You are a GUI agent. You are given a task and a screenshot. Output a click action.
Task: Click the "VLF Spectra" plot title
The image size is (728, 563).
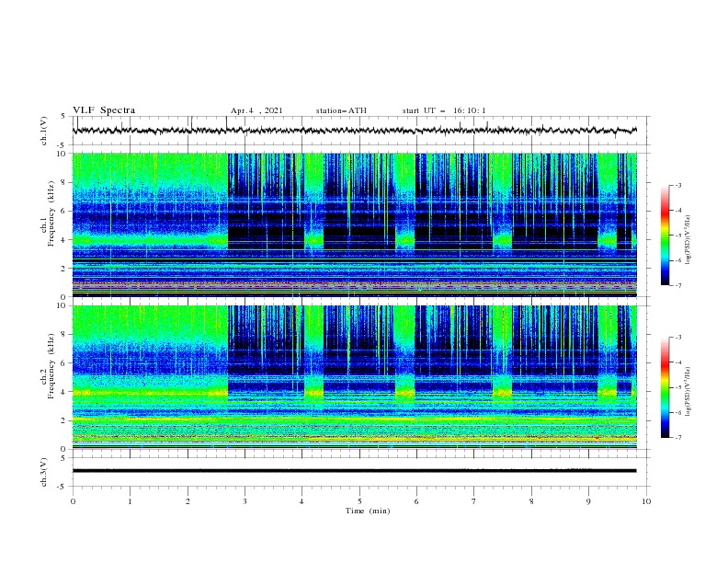click(x=104, y=110)
